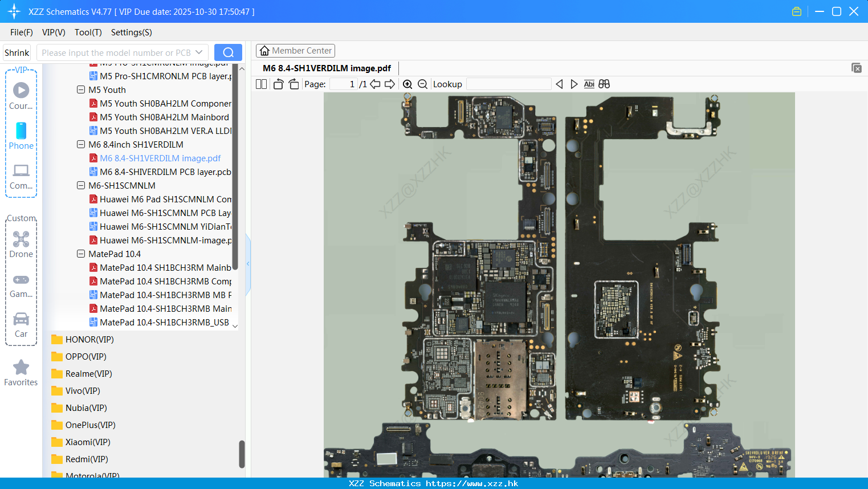
Task: Open MatePad 10.4 SH1BCH3RM Mainboard file
Action: (x=161, y=267)
